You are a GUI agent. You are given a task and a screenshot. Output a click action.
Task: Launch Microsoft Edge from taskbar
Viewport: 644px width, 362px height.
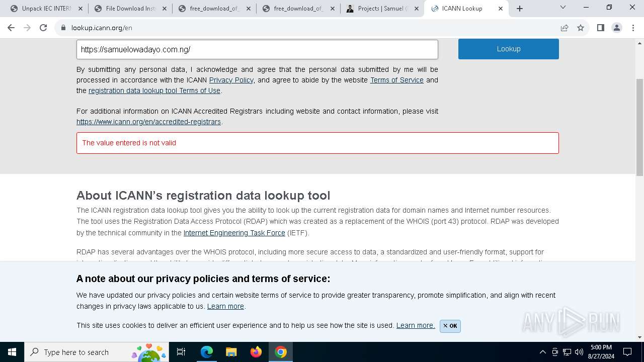207,352
